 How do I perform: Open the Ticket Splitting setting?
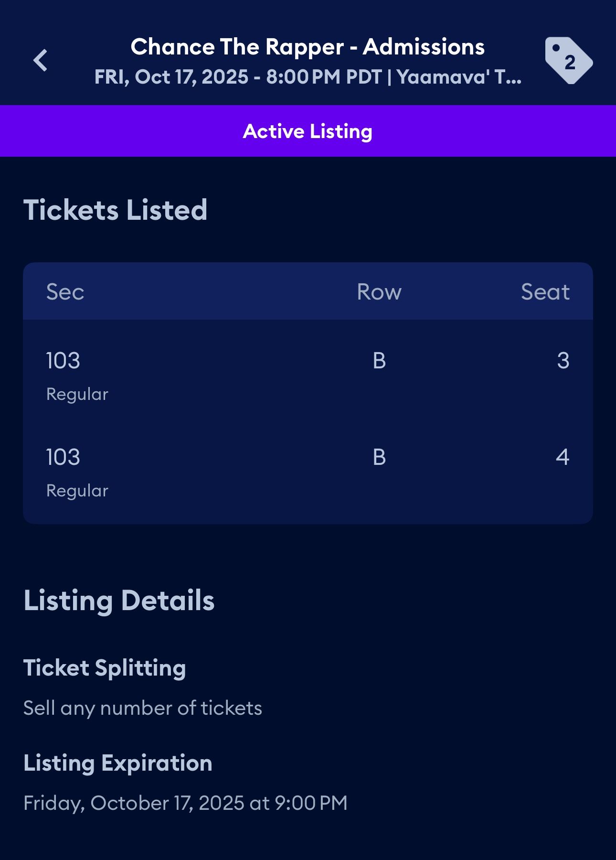tap(105, 668)
